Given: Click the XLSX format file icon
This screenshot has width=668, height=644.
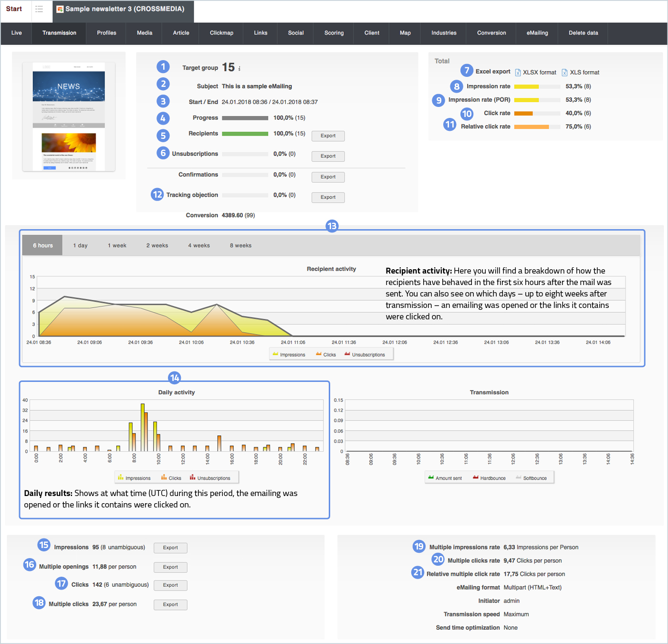Looking at the screenshot, I should coord(518,73).
